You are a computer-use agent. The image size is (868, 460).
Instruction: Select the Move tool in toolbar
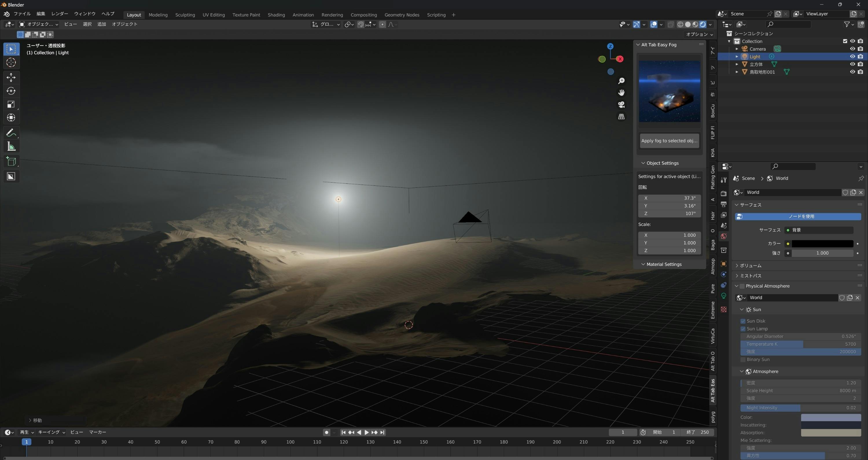(11, 78)
